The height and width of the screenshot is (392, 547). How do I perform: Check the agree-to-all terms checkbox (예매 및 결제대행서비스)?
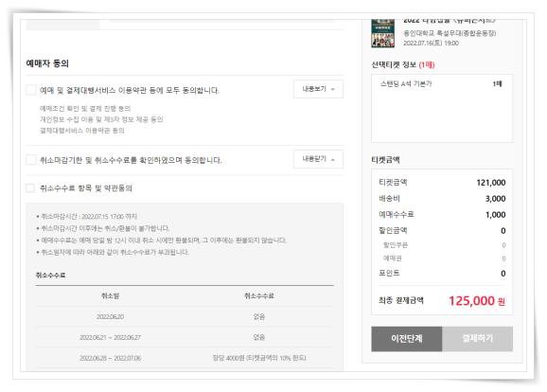pyautogui.click(x=31, y=90)
